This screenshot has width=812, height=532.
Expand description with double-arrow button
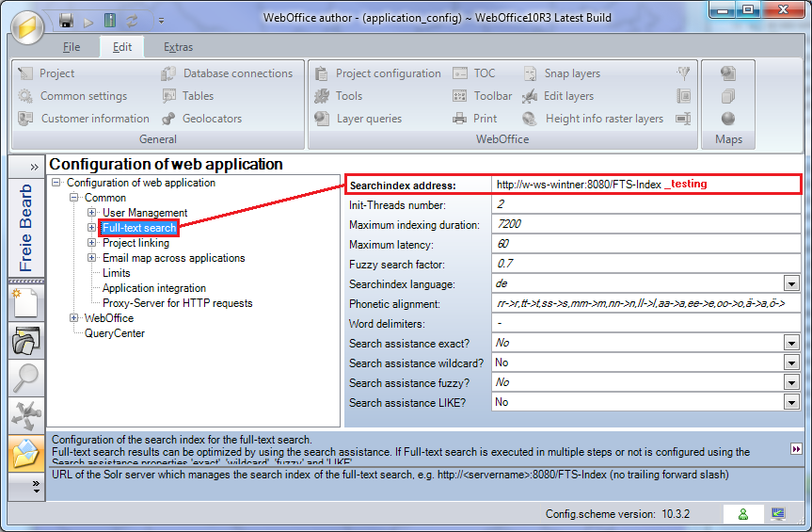pos(796,448)
